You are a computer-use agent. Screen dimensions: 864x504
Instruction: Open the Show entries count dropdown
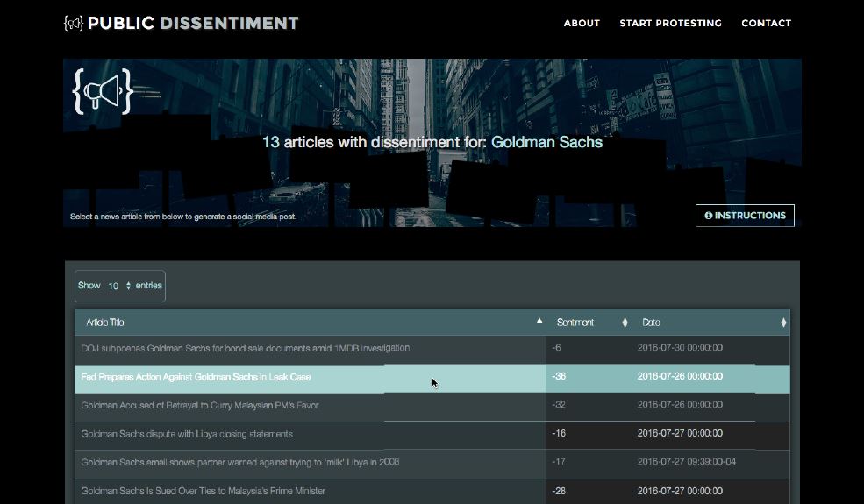pyautogui.click(x=119, y=286)
